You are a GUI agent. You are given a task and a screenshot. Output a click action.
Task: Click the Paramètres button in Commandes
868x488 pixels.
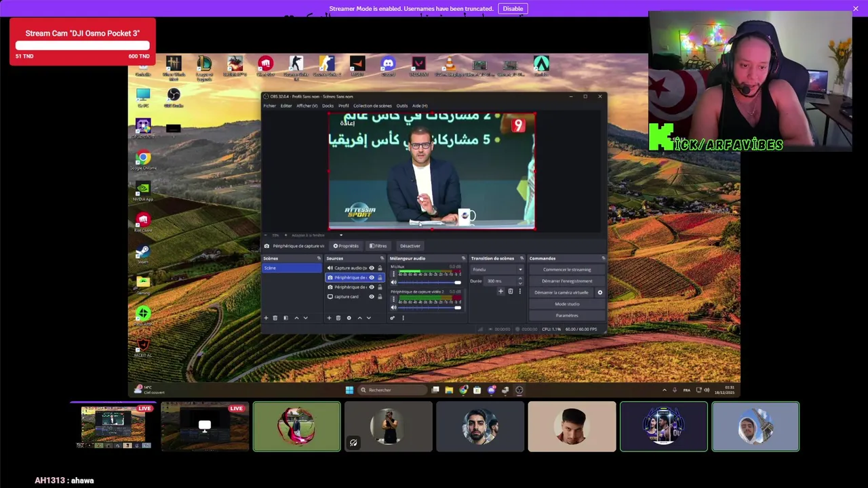pos(567,315)
